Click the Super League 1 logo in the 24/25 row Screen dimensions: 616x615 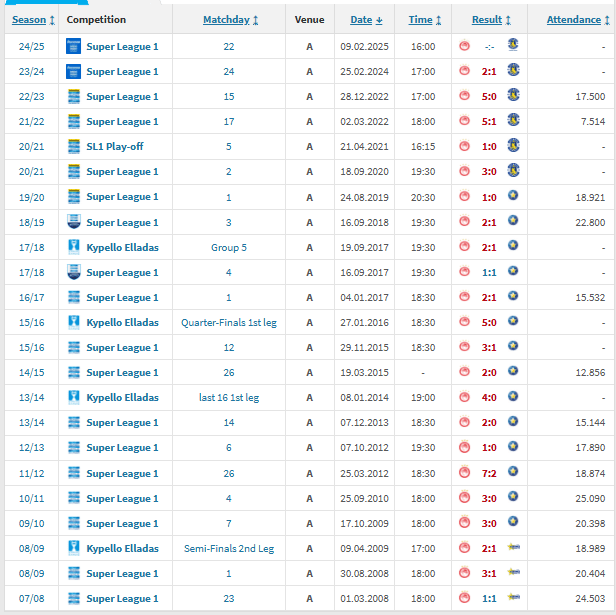point(73,46)
